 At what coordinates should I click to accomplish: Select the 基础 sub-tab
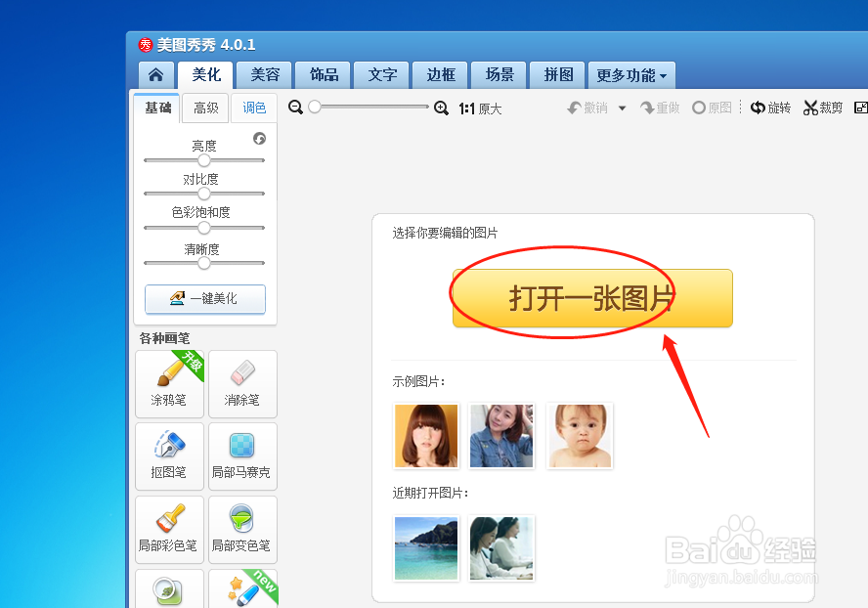click(x=157, y=108)
